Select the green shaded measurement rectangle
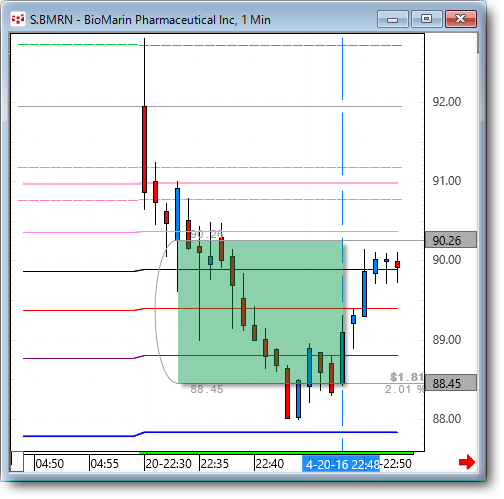Viewport: 504px width, 499px height. coord(260,312)
